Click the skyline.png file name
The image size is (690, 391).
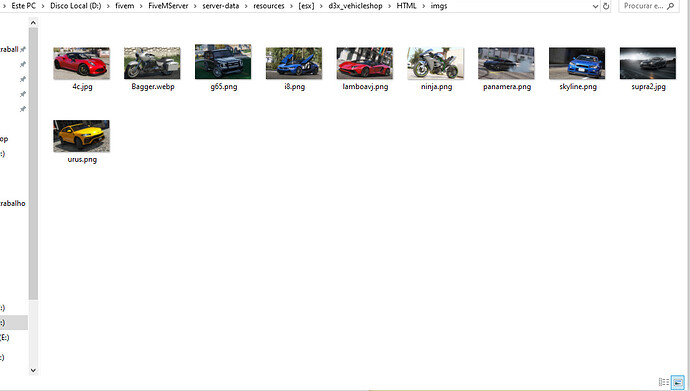pyautogui.click(x=578, y=87)
